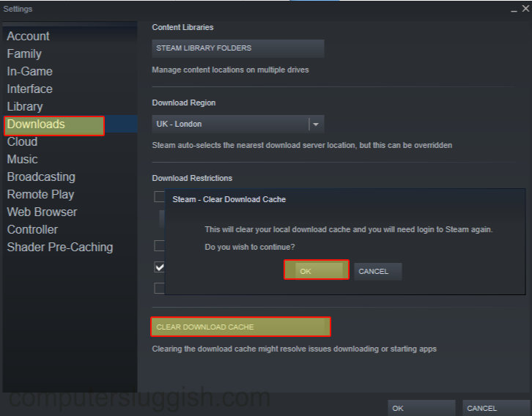Click 'Steam - Clear Download Cache' dialog title
Image resolution: width=532 pixels, height=416 pixels.
tap(229, 199)
